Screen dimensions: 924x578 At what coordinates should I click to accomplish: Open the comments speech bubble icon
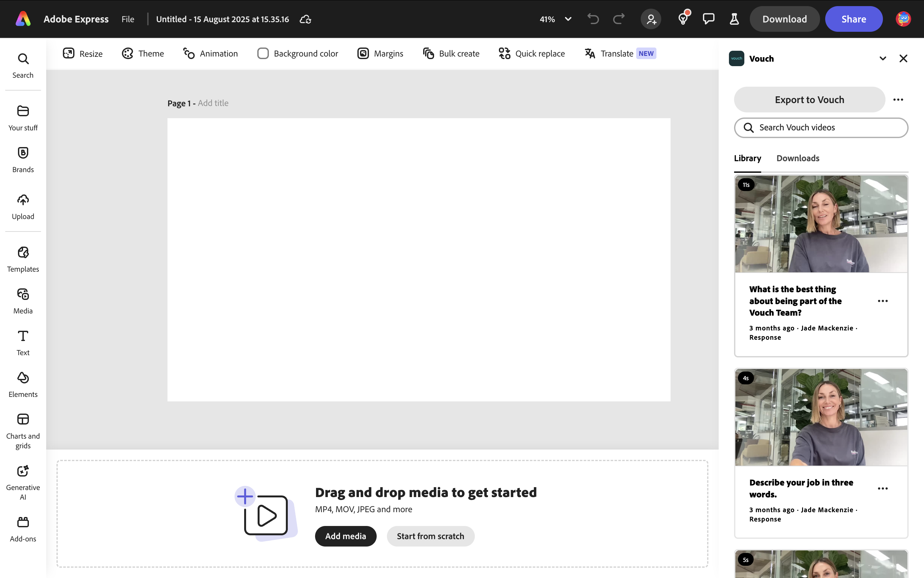point(709,19)
